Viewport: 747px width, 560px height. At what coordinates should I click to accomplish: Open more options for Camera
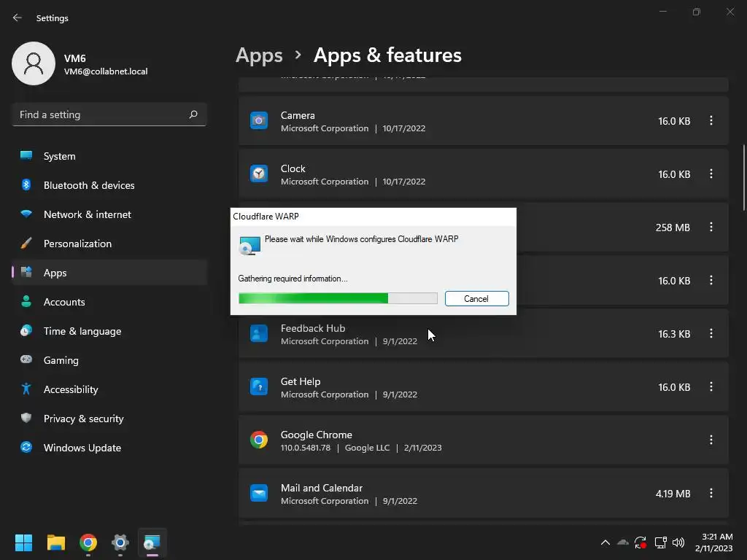coord(711,121)
